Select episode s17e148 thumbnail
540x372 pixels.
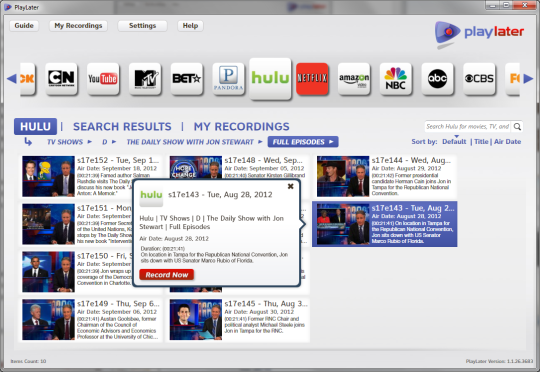pyautogui.click(x=196, y=167)
